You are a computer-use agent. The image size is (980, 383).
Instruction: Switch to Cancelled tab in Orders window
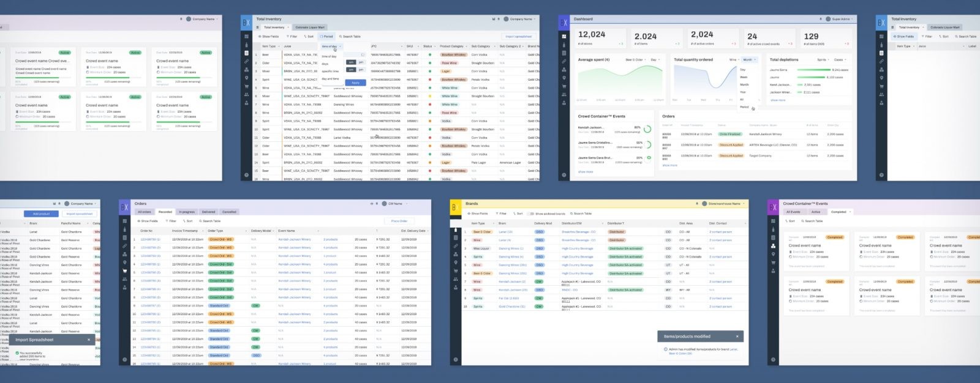click(229, 212)
